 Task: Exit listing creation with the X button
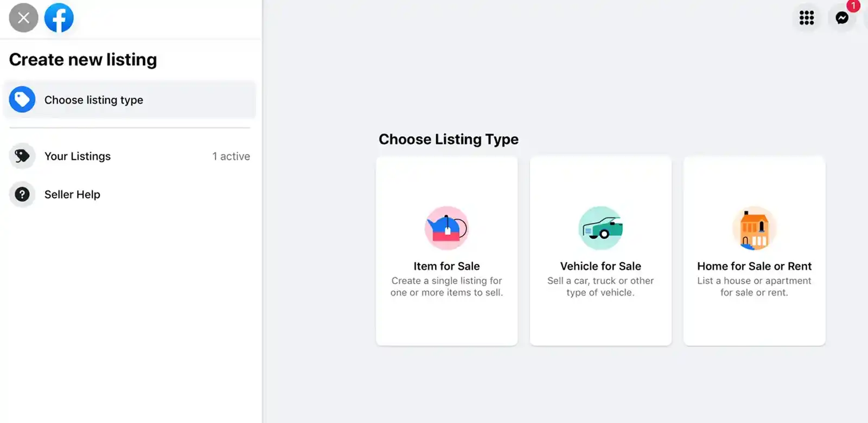pyautogui.click(x=23, y=17)
